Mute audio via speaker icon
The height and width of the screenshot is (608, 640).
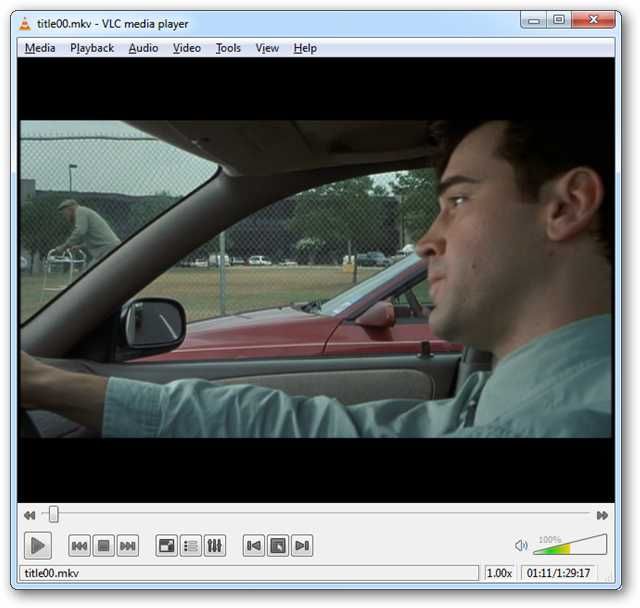[x=521, y=546]
